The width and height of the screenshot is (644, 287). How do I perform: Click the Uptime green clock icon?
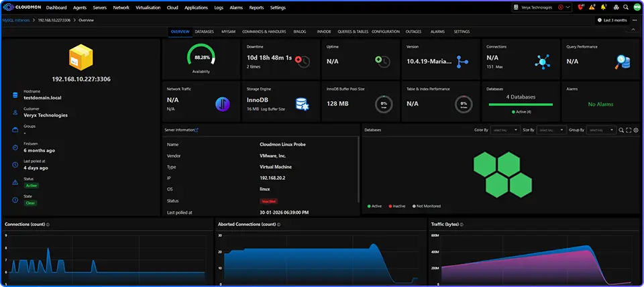point(382,61)
